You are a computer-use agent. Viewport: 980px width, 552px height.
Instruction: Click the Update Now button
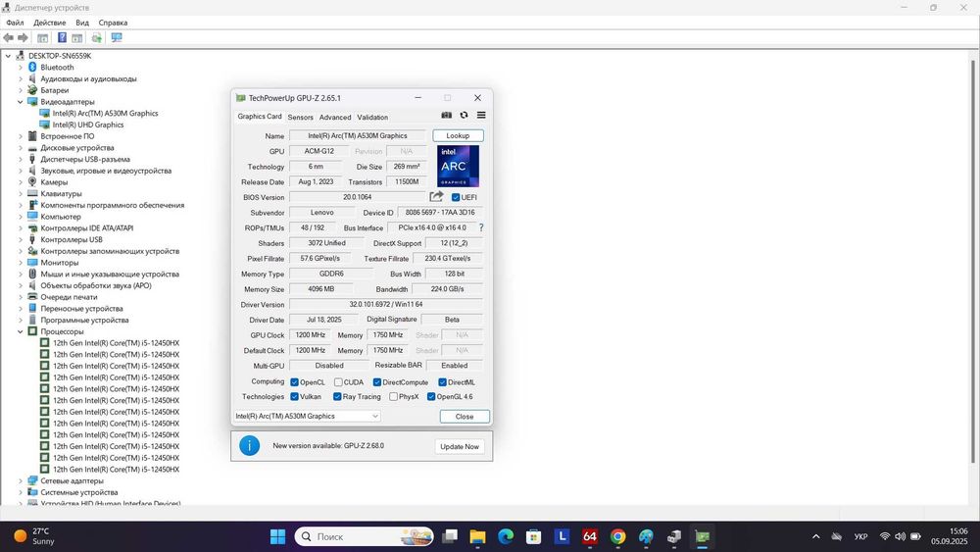pos(460,446)
